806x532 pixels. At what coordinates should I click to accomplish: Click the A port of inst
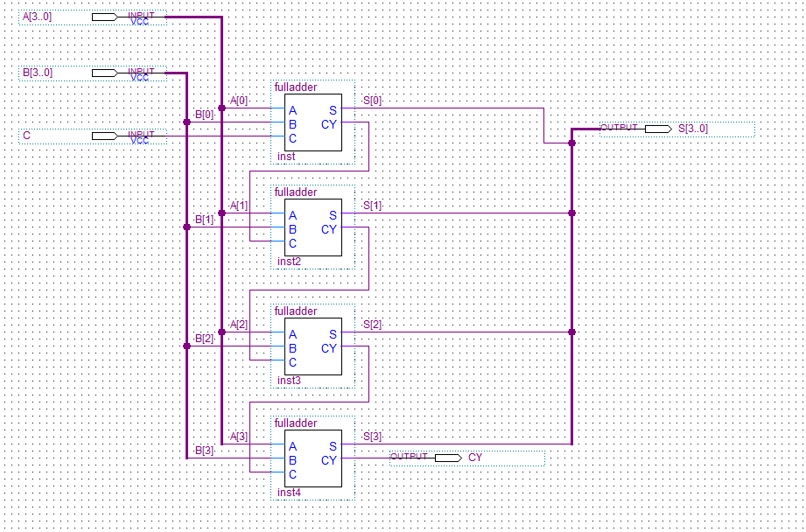[292, 110]
